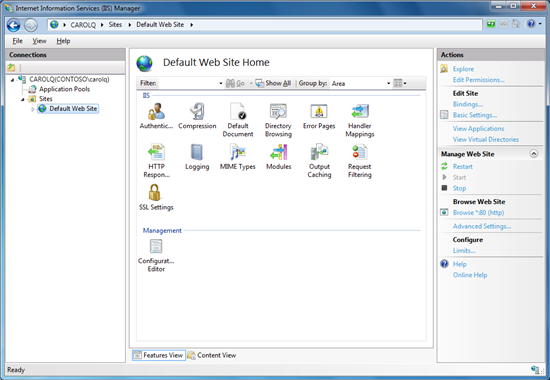Click Edit Permissions link
The height and width of the screenshot is (380, 550).
tap(478, 80)
